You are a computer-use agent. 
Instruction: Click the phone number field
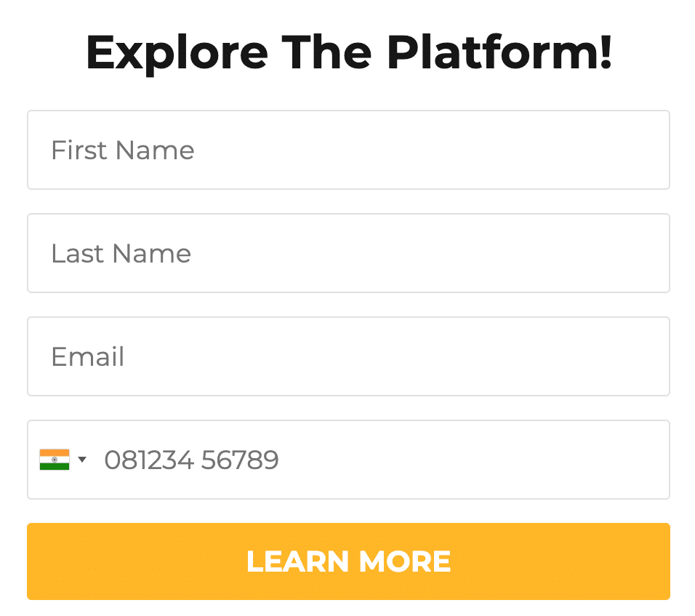coord(378,460)
